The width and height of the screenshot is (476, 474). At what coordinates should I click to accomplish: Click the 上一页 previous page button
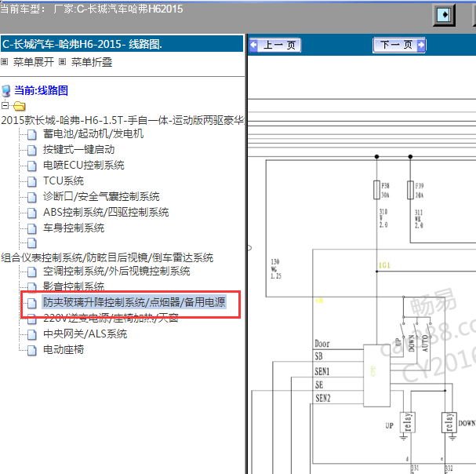[275, 46]
